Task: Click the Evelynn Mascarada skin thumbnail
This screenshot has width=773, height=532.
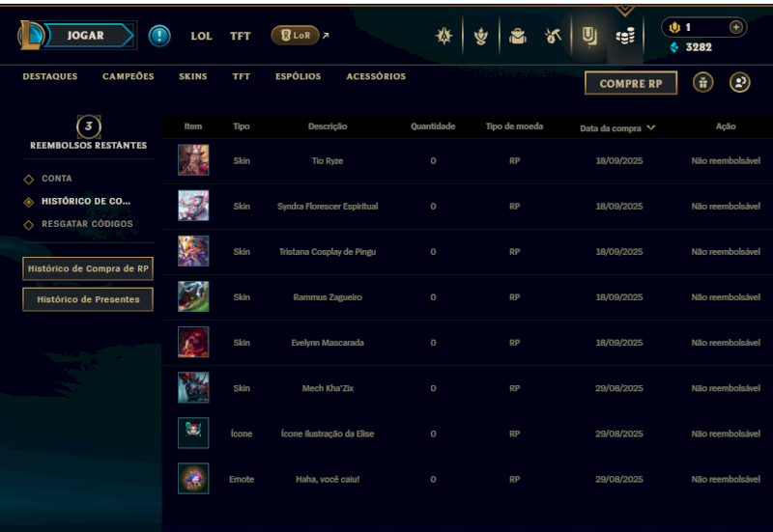Action: pyautogui.click(x=193, y=342)
